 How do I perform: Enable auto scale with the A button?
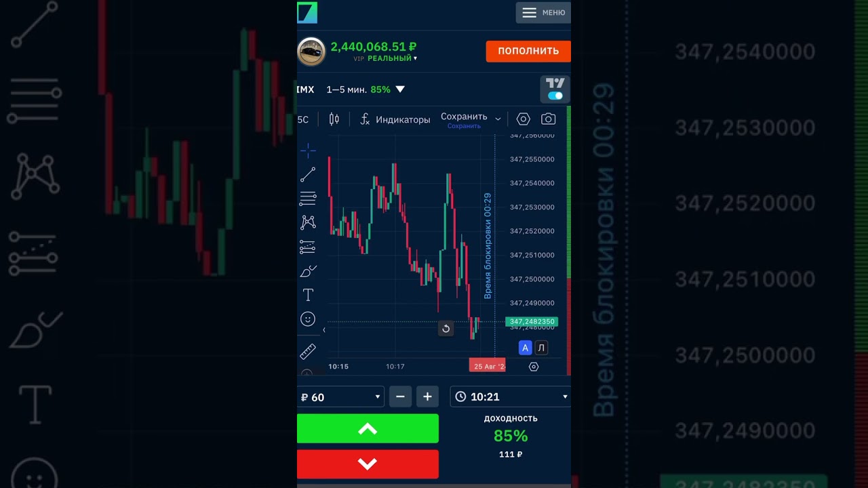[x=524, y=348]
